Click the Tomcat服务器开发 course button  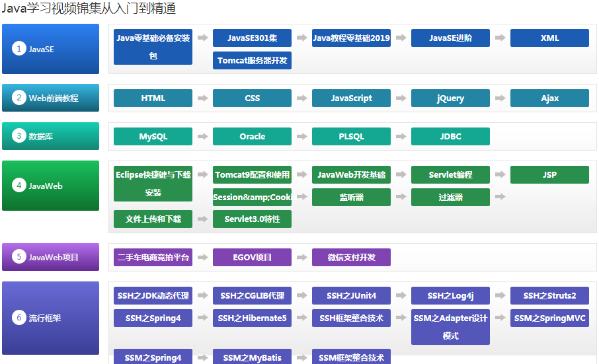tap(252, 61)
